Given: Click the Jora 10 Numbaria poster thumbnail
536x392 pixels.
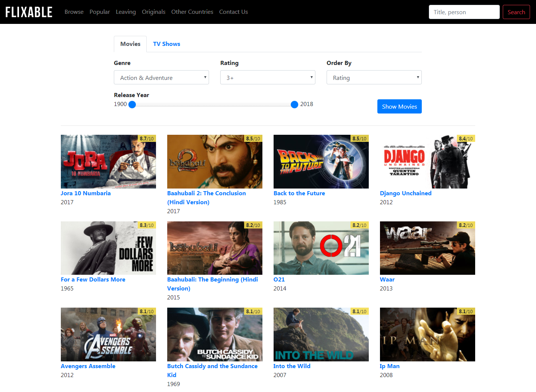Looking at the screenshot, I should tap(108, 161).
